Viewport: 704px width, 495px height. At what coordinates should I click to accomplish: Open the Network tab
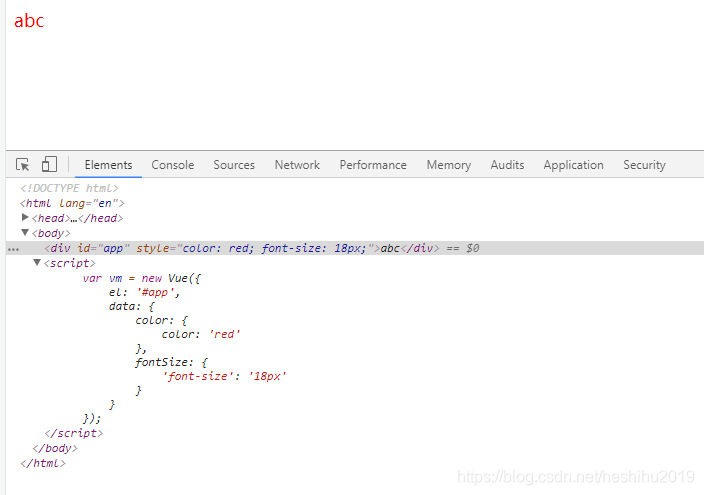coord(297,165)
